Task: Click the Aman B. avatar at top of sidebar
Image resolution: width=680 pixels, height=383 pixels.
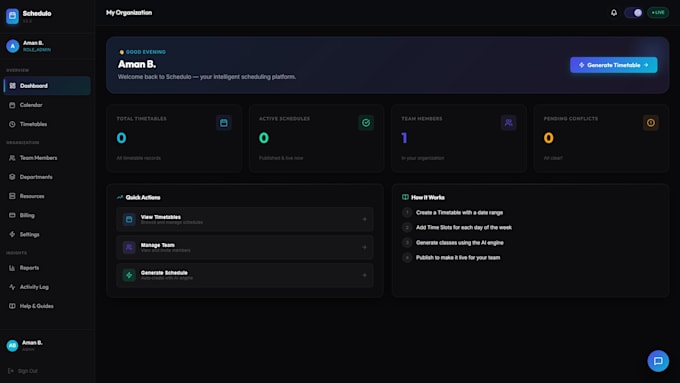Action: 13,46
